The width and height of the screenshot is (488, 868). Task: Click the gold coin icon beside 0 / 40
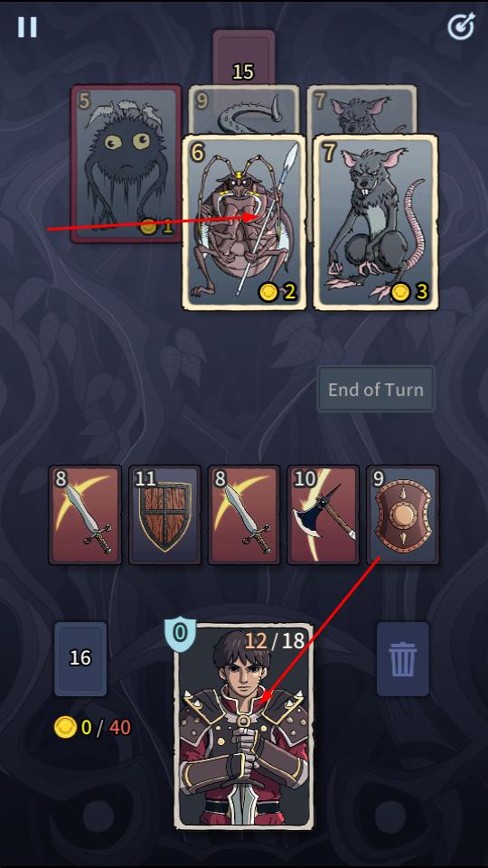click(x=65, y=727)
